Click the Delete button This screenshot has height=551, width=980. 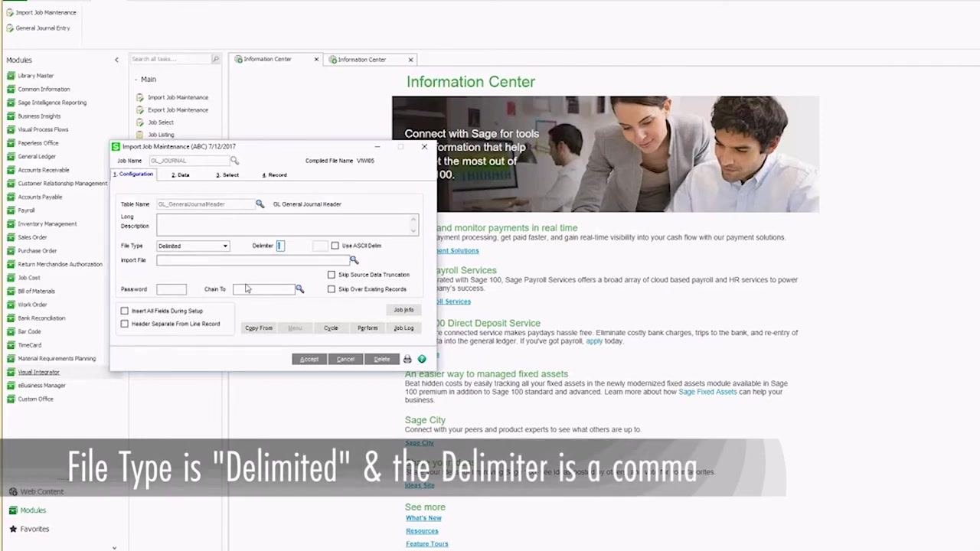point(382,359)
